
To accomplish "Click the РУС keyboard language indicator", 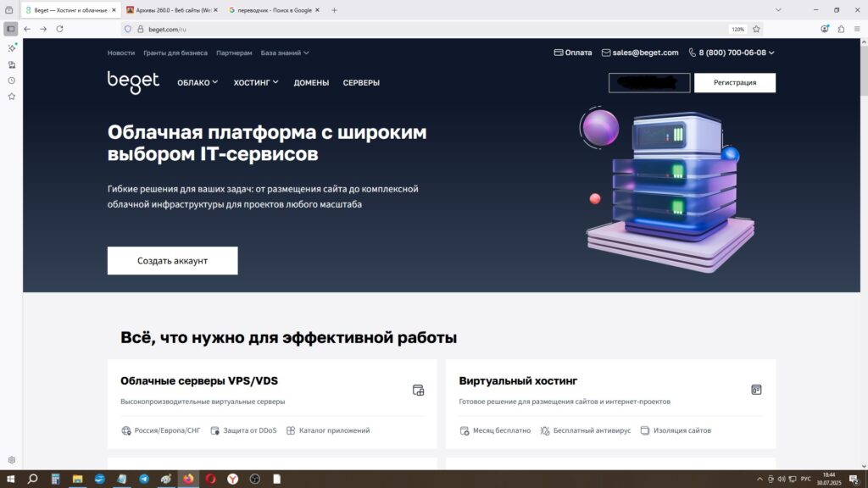I will pyautogui.click(x=806, y=480).
